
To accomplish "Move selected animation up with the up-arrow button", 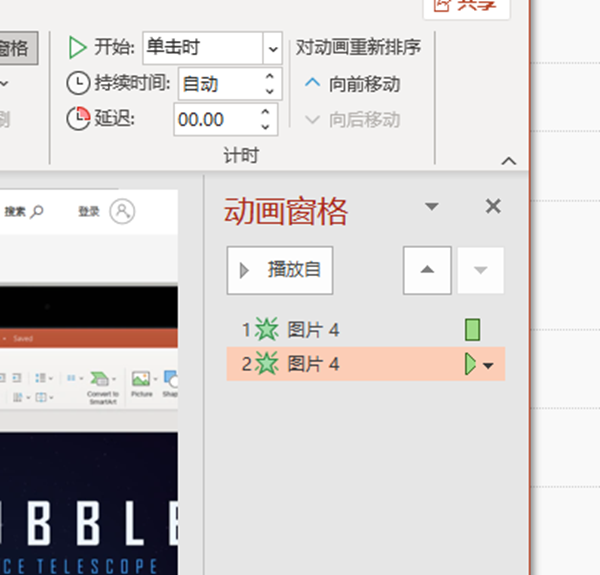I will click(x=427, y=270).
